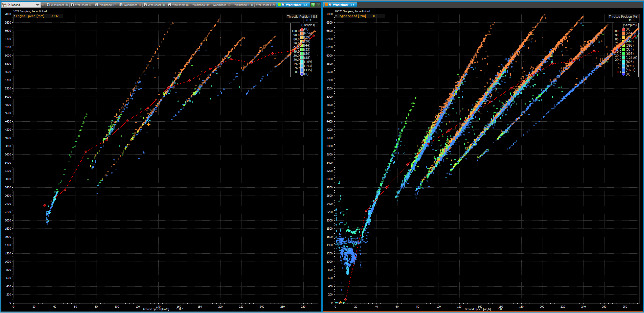Switch to Worksheet (6) tab

(81, 5)
